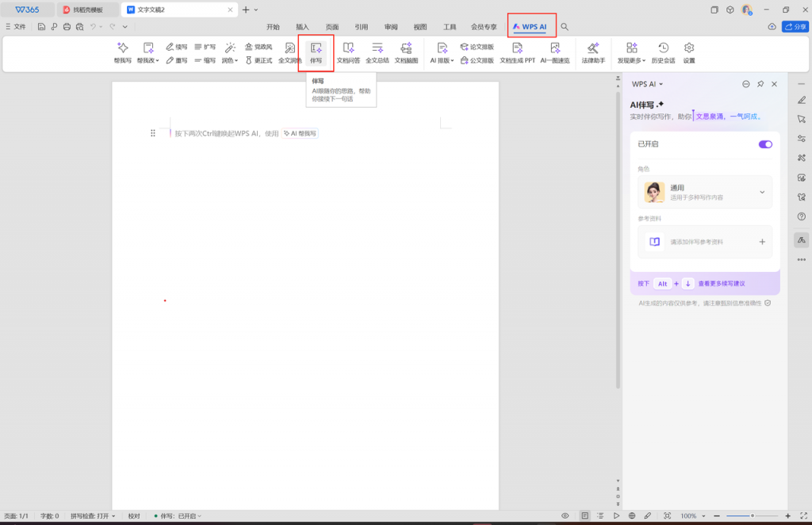Viewport: 812px width, 525px height.
Task: Switch to the 审阅 ribbon tab
Action: 391,27
